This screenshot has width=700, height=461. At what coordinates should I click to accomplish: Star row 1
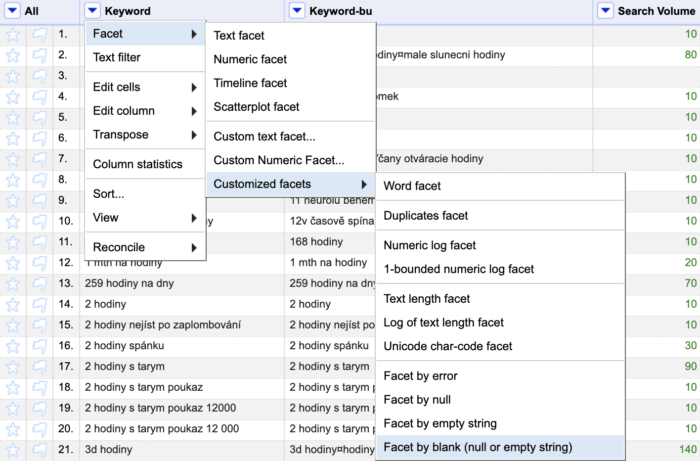13,34
